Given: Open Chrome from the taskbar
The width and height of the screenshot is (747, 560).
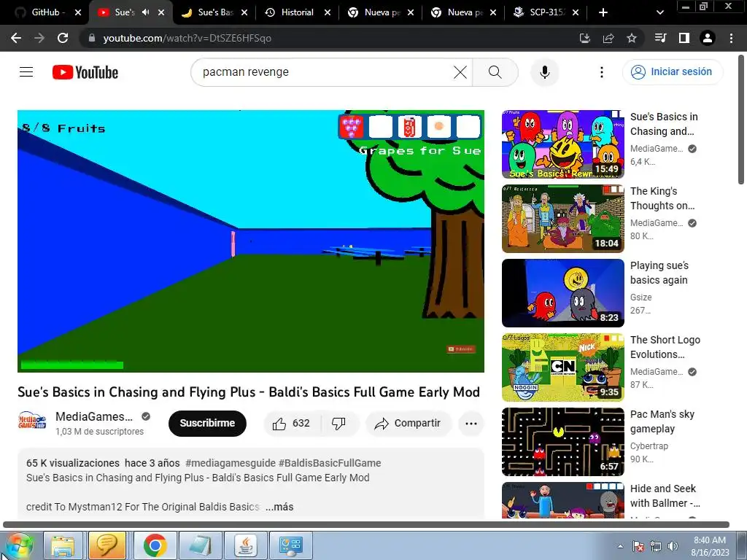Looking at the screenshot, I should [155, 545].
